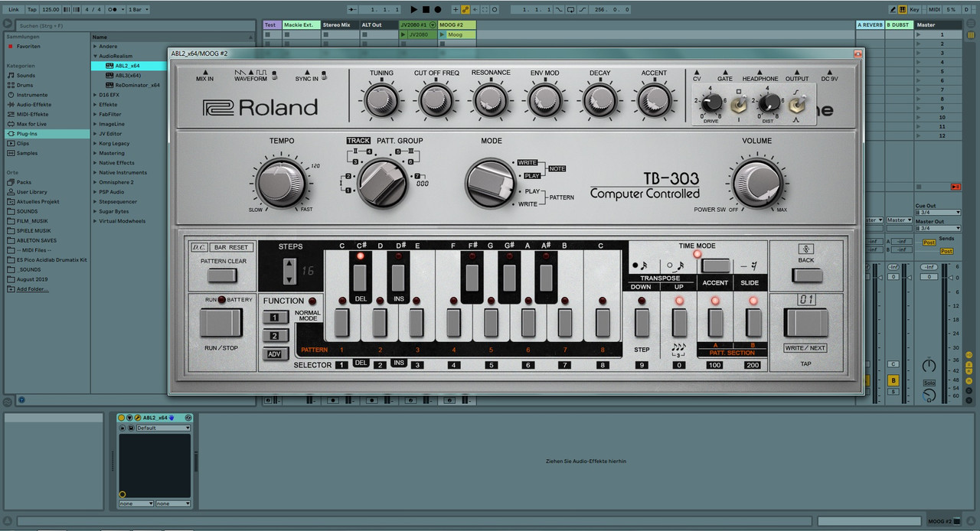Click the TB-303 TUNING knob
The height and width of the screenshot is (531, 980).
tap(381, 100)
